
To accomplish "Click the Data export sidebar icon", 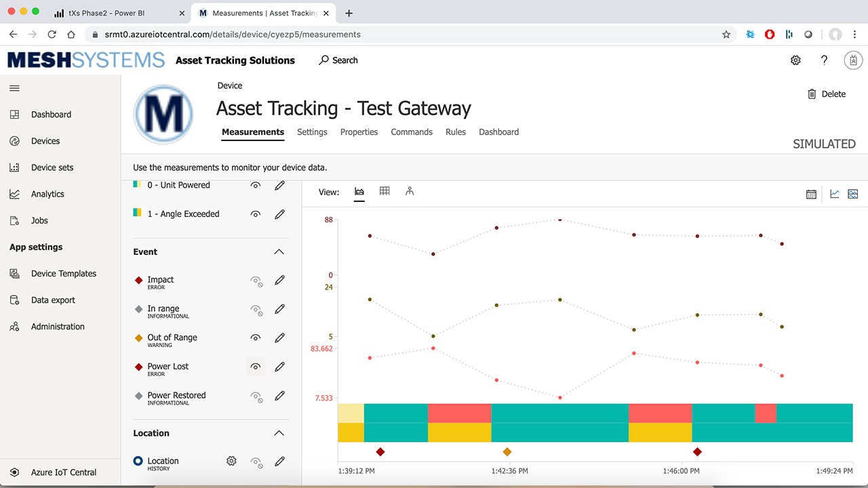I will pos(14,300).
